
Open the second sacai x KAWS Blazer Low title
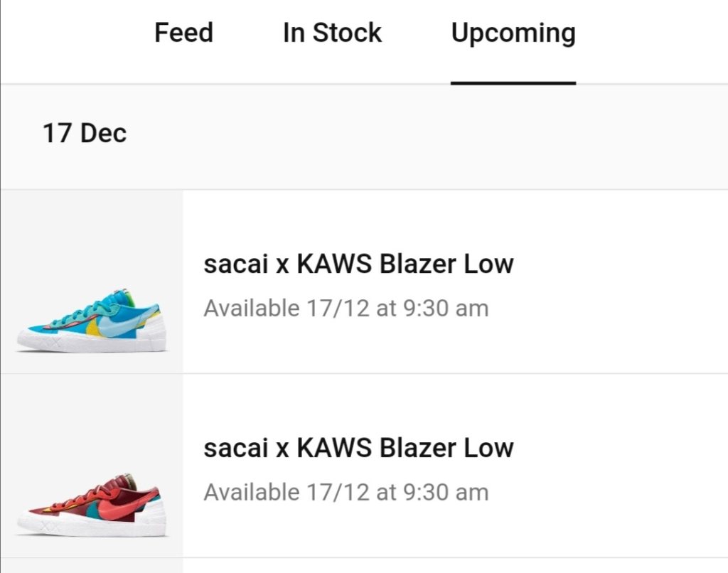358,449
